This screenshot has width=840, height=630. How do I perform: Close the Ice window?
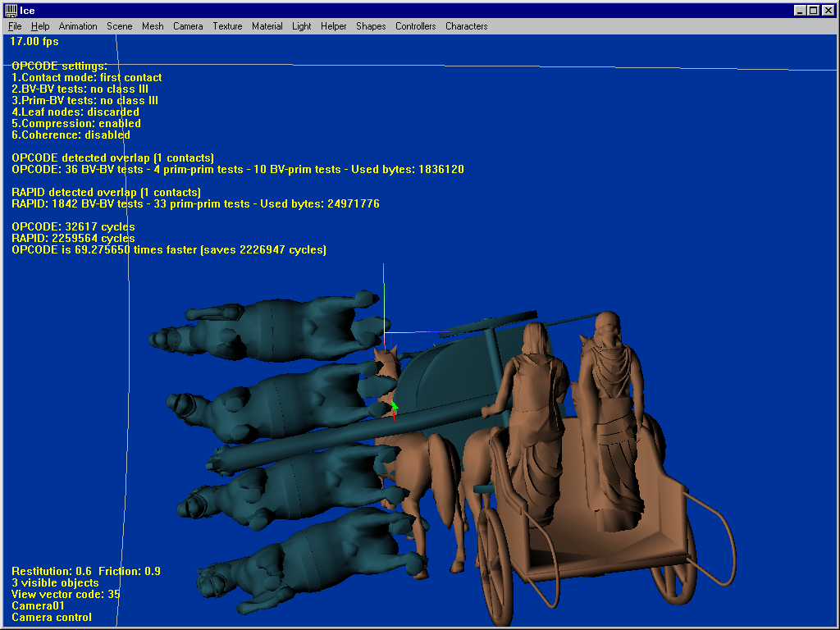[x=829, y=10]
